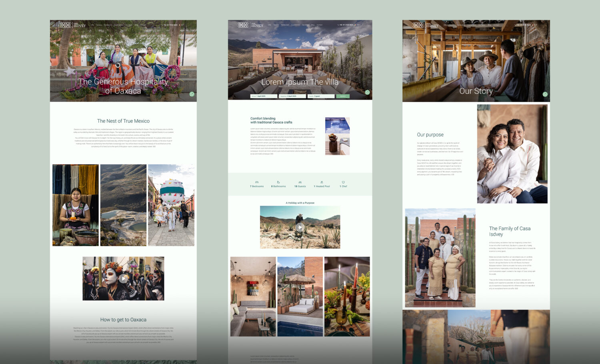Select Our Story in the Oaxaca page navigation
The image size is (600, 364).
click(129, 25)
